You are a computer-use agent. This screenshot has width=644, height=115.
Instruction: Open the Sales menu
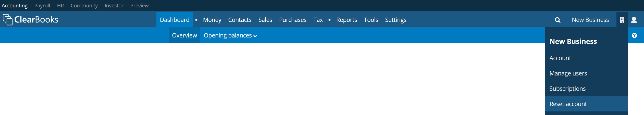click(x=265, y=20)
